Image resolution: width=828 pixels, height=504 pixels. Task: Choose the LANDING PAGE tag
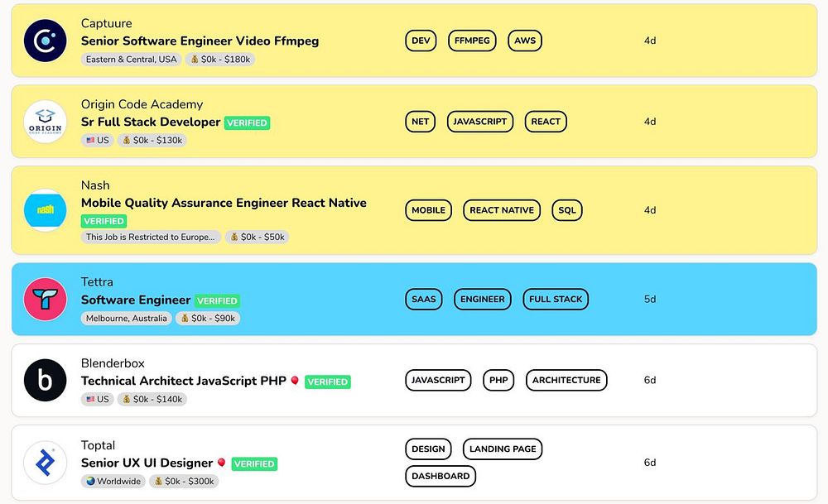(x=503, y=449)
